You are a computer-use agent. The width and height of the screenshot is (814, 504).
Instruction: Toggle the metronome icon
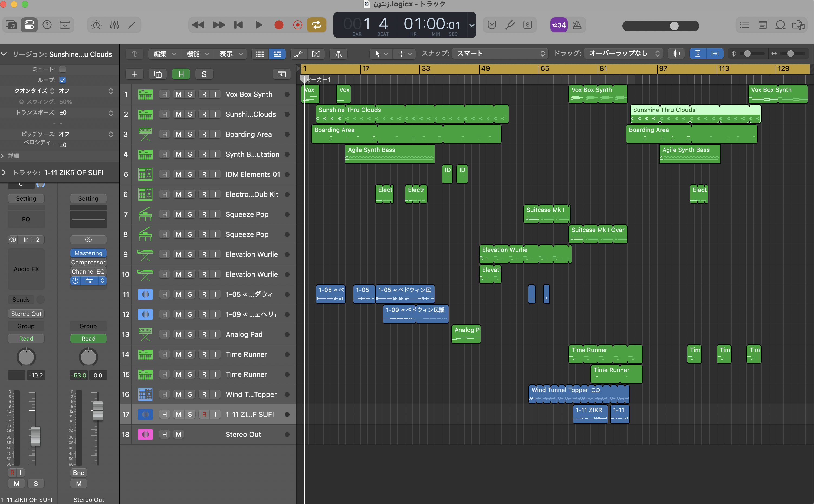point(577,25)
